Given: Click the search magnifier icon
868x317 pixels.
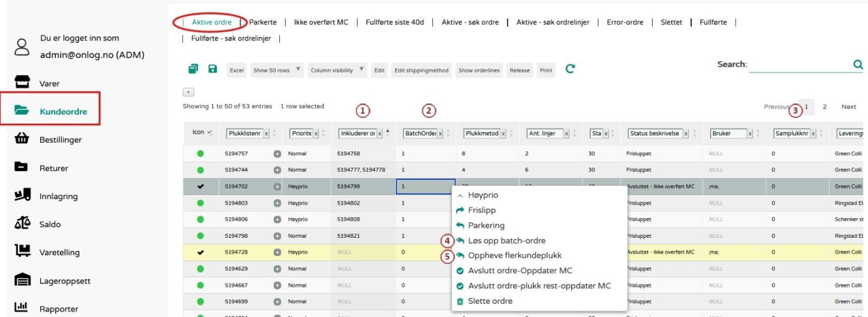Looking at the screenshot, I should coord(858,65).
